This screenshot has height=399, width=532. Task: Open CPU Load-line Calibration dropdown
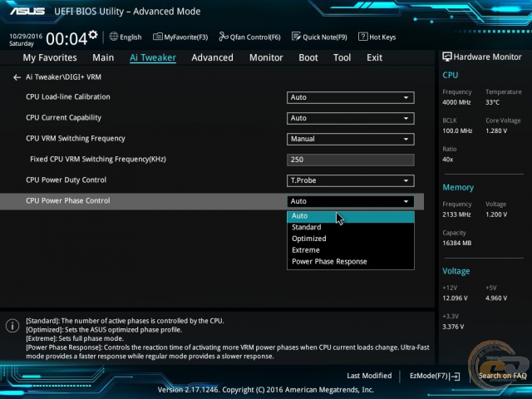(x=350, y=98)
